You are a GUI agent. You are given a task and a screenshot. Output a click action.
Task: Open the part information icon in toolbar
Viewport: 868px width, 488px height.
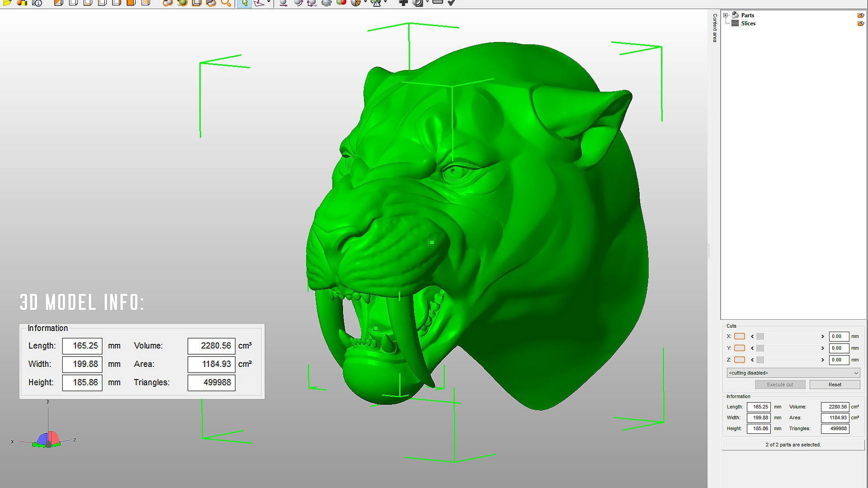click(x=37, y=3)
